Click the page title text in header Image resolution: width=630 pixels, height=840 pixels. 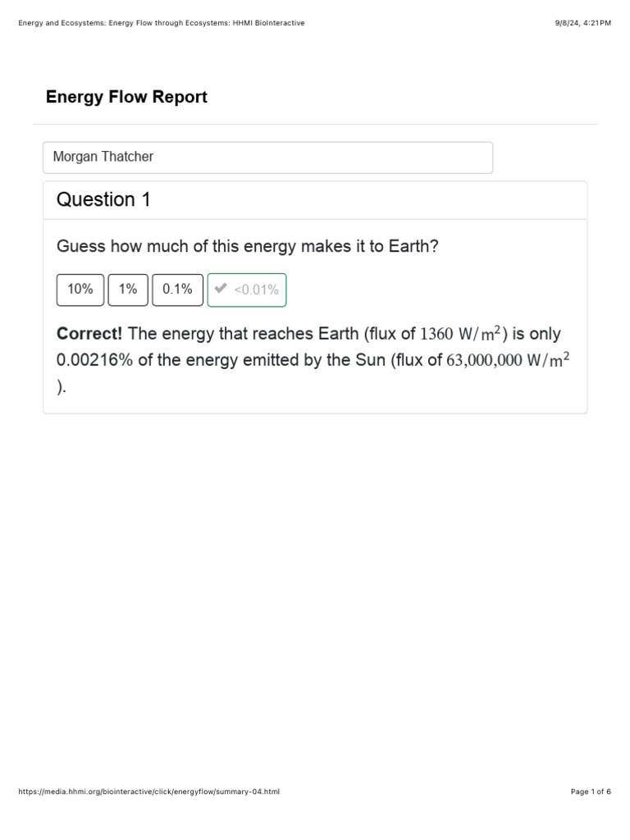(x=162, y=23)
